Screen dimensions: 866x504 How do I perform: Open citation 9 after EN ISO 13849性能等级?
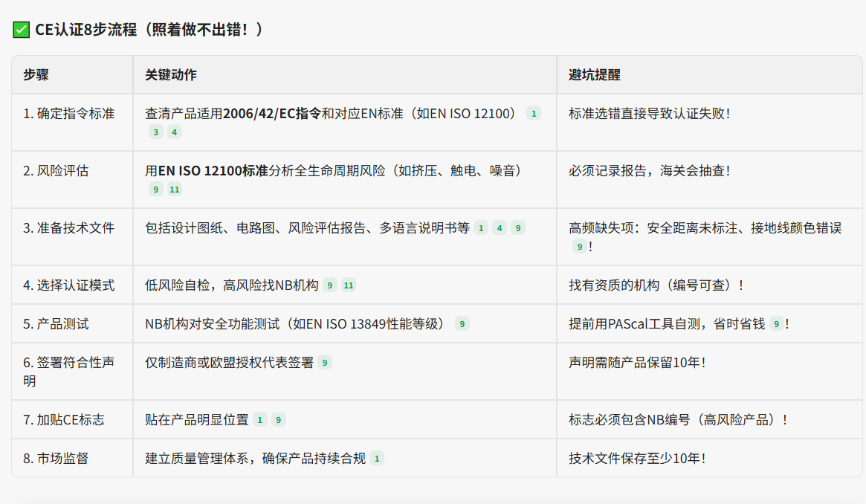pos(462,324)
